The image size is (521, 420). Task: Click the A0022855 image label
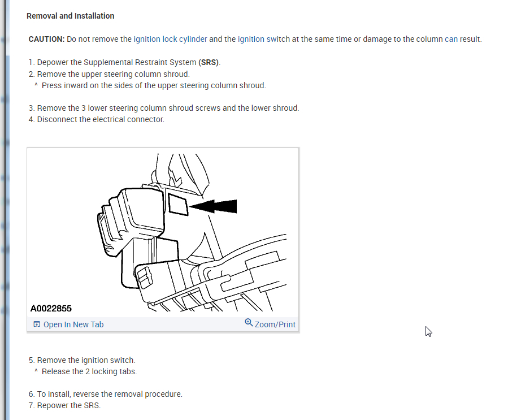[51, 309]
